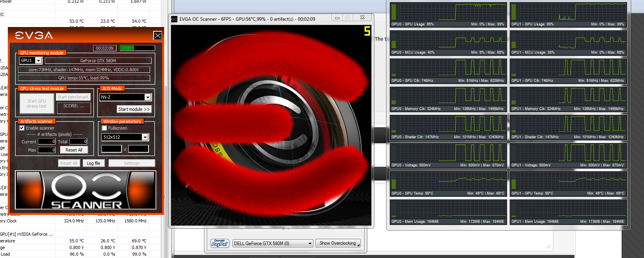Click the Settings button
644x258 pixels.
coord(132,163)
